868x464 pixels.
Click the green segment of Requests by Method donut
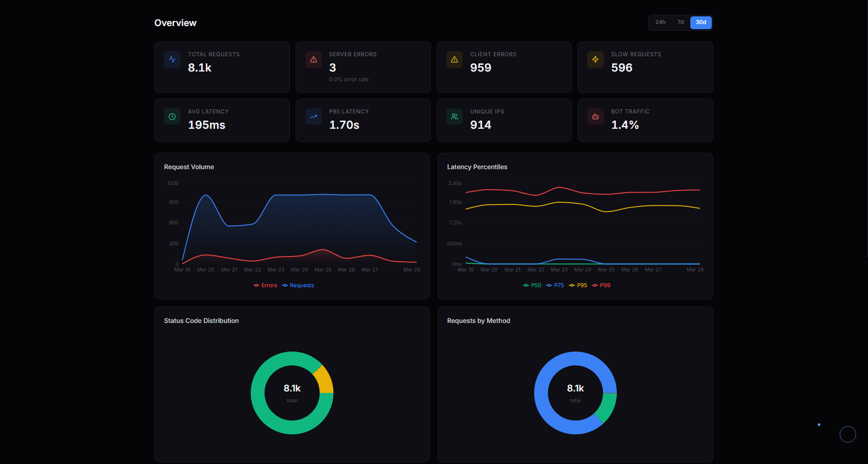point(607,406)
